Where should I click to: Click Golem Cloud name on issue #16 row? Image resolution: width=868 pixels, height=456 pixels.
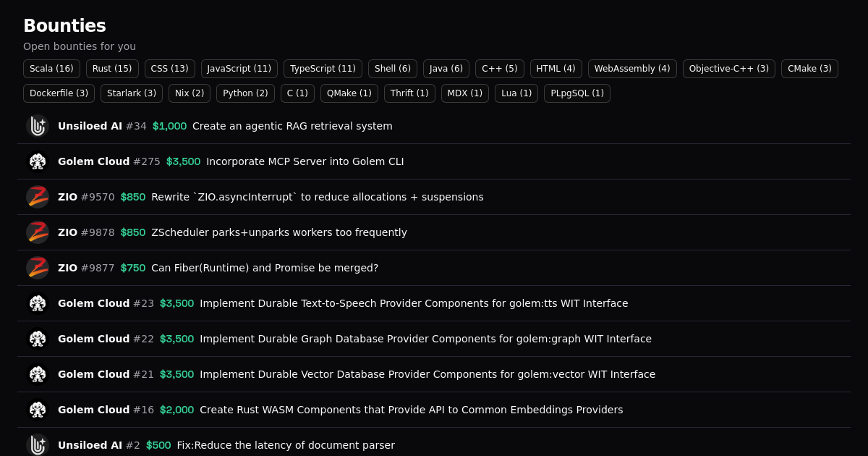[x=93, y=410]
